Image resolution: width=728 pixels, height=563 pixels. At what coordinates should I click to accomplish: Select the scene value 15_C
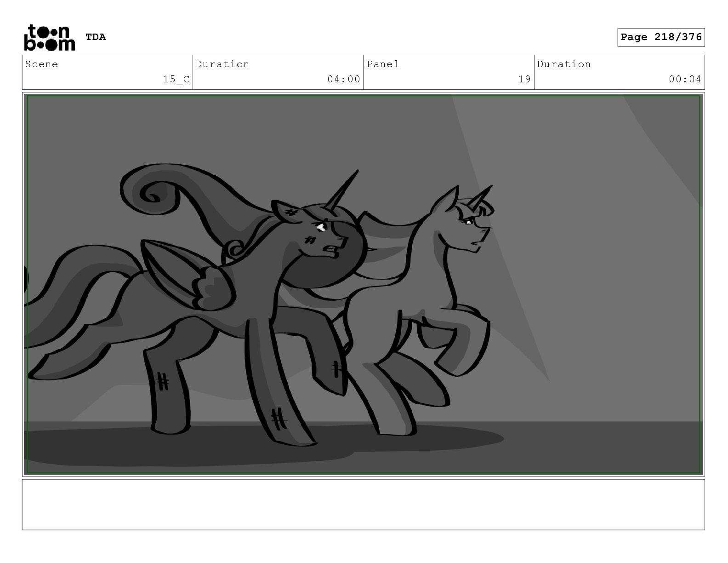176,79
